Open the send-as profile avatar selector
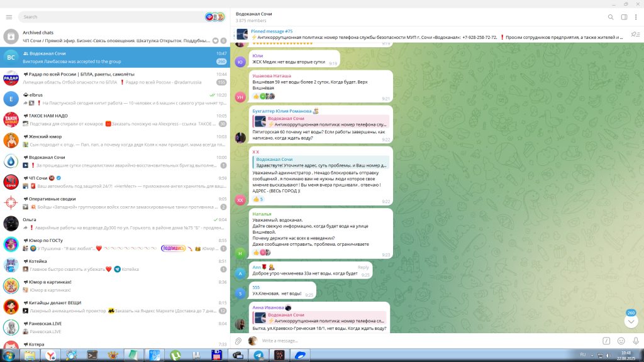The height and width of the screenshot is (362, 644). tap(253, 341)
